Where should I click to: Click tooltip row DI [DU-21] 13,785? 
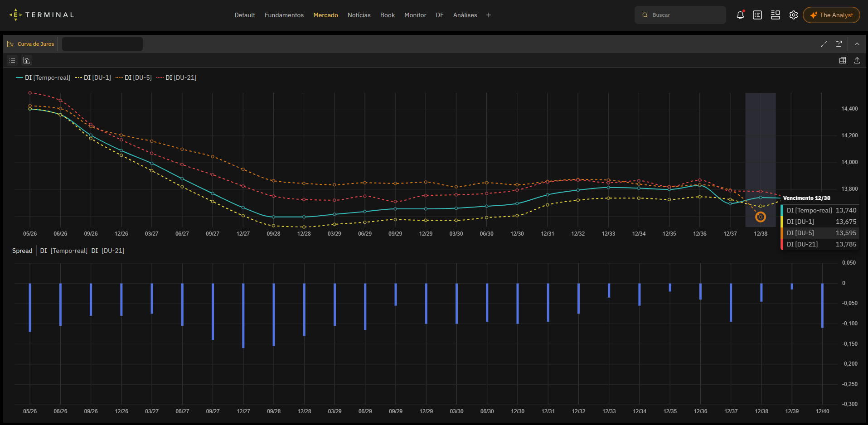click(820, 244)
